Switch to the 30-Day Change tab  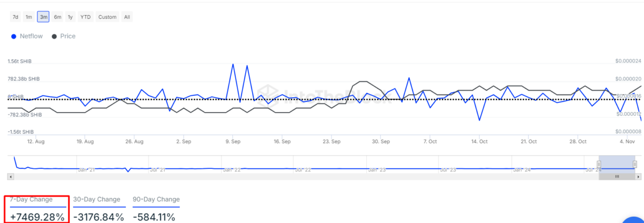pyautogui.click(x=96, y=199)
